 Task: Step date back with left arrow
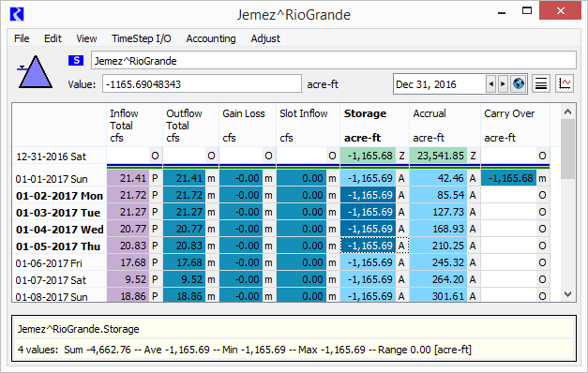tap(490, 84)
